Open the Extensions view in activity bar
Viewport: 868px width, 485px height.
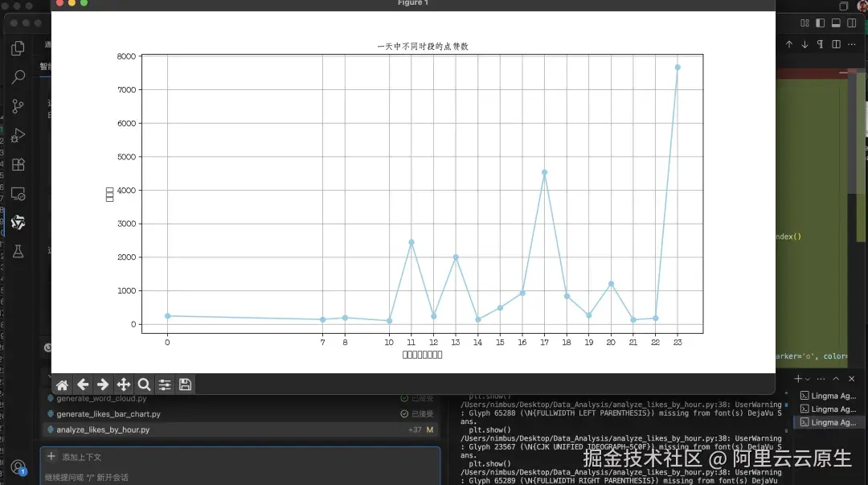18,165
